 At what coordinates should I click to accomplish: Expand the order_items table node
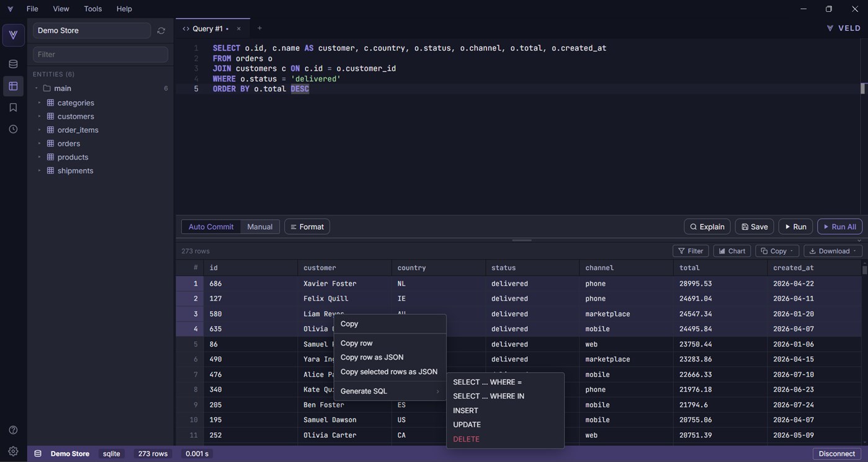click(x=39, y=130)
